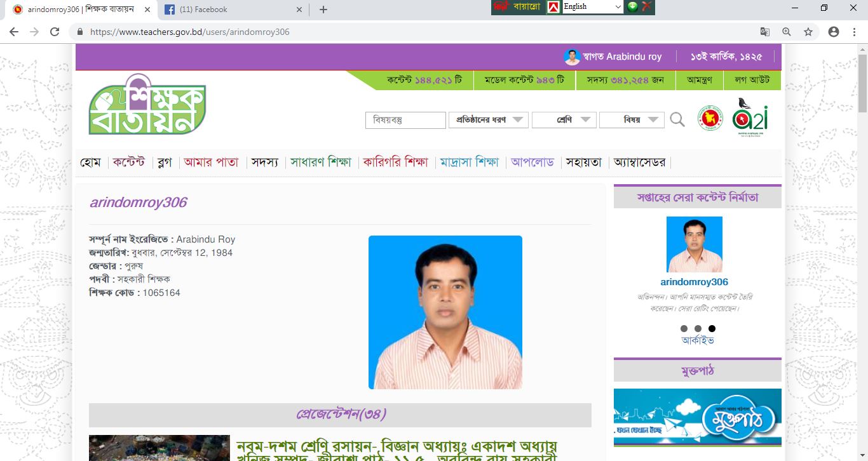Screen dimensions: 868x461
Task: Click the সদস্য ৩৪১,২৫৪ জন counter
Action: click(x=625, y=81)
